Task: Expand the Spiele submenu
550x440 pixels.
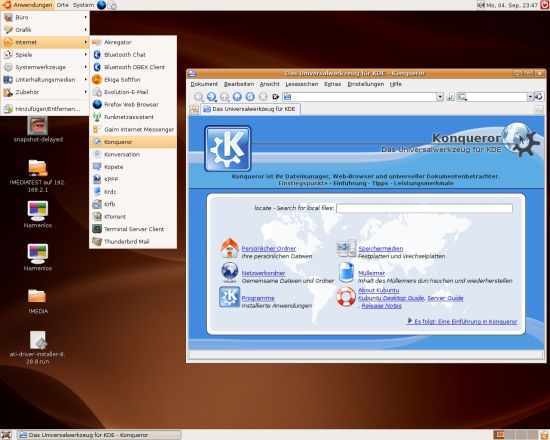Action: 45,55
